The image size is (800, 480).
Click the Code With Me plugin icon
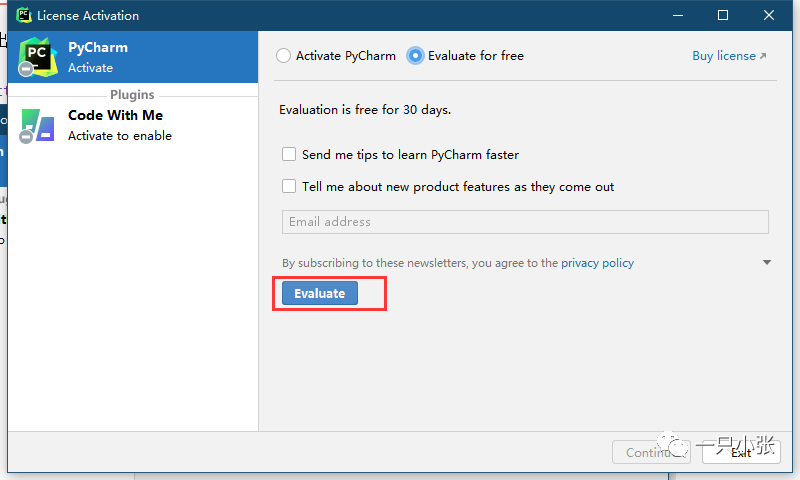click(x=37, y=125)
